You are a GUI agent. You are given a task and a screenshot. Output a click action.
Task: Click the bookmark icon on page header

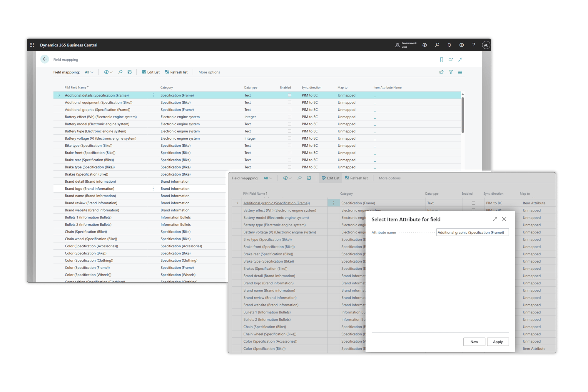click(441, 60)
